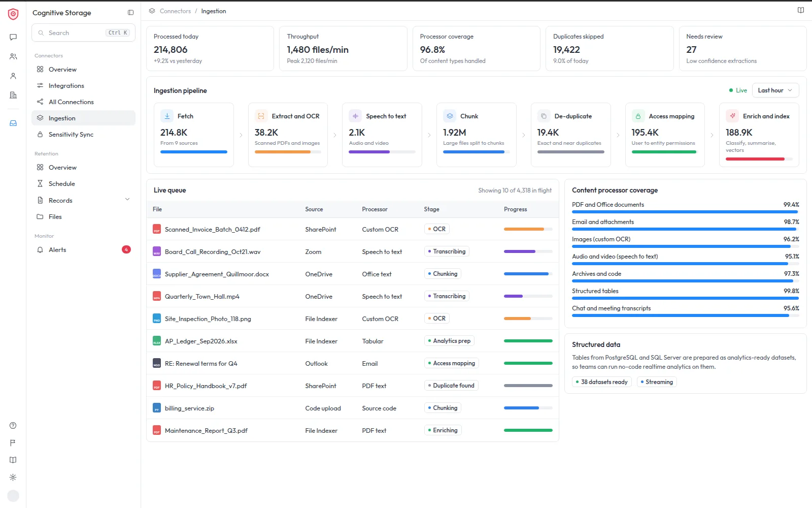Select Ingestion in the sidebar
The image size is (812, 508).
[x=83, y=118]
